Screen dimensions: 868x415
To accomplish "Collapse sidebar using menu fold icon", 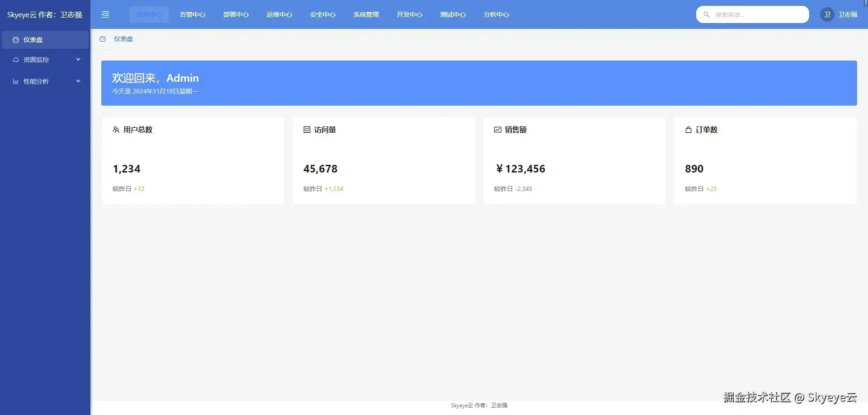I will [105, 14].
